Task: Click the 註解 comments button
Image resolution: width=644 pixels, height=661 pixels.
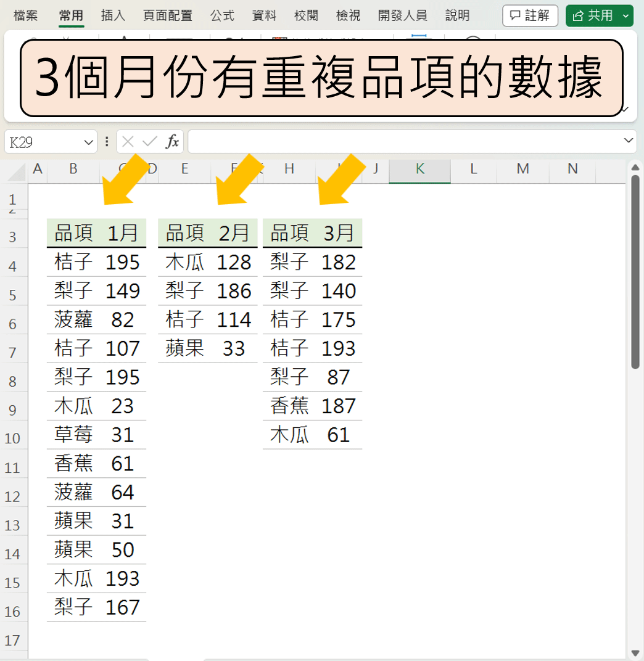Action: [530, 15]
